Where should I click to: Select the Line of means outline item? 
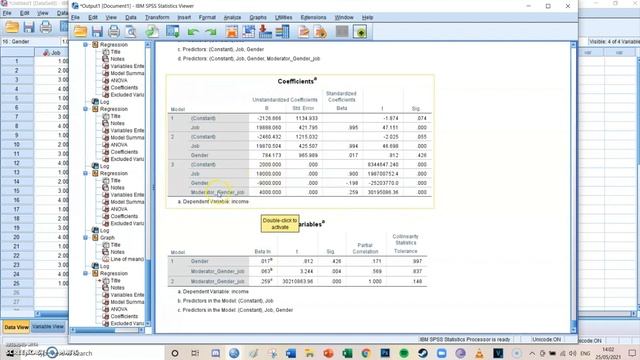pos(127,259)
